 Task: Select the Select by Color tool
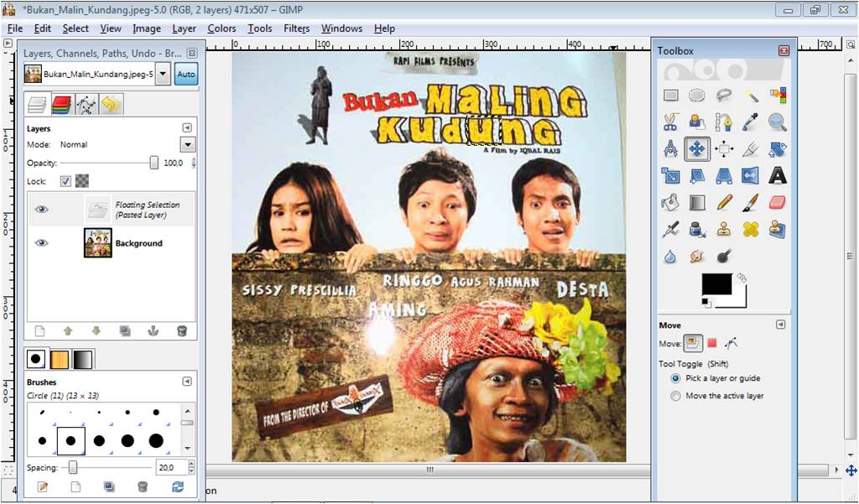pyautogui.click(x=778, y=96)
